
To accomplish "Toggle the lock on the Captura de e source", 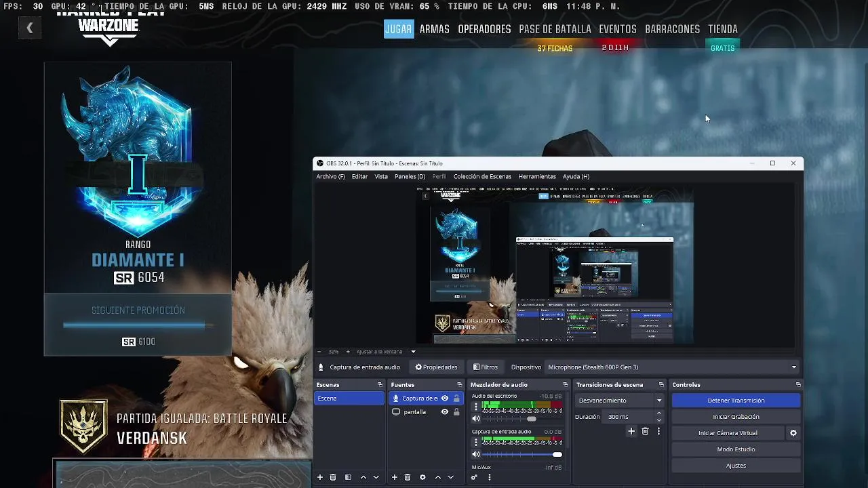I will [x=456, y=399].
